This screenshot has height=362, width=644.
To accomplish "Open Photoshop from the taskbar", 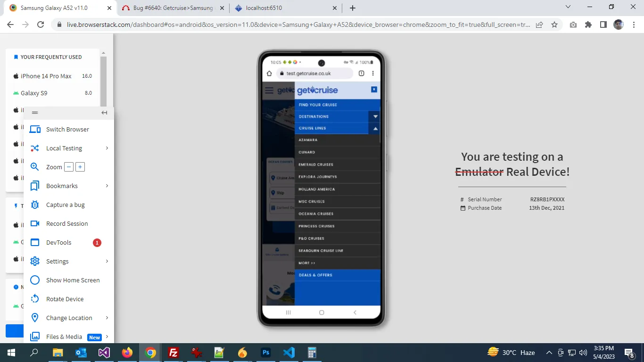I will coord(266,353).
